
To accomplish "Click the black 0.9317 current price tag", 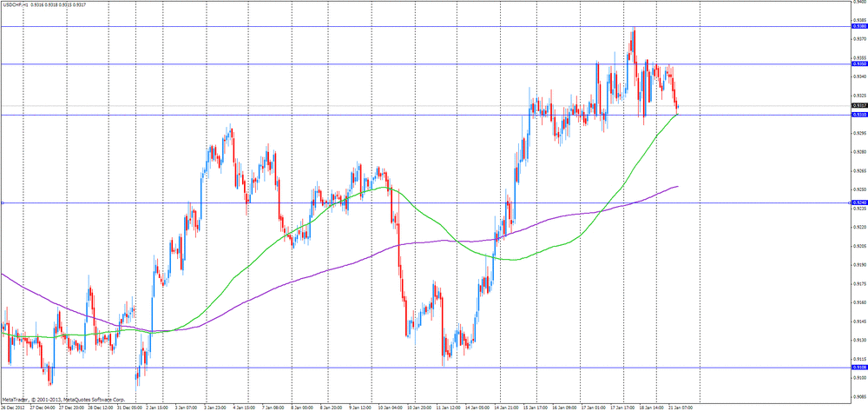I will tap(859, 105).
